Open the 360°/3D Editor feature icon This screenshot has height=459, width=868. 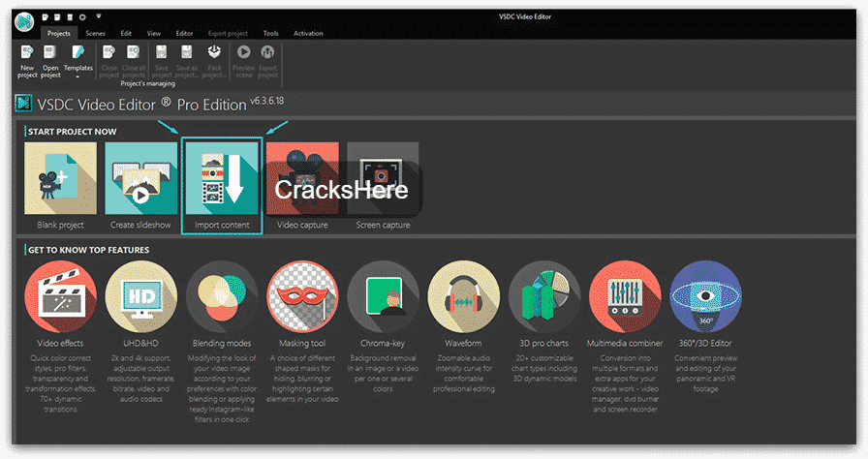coord(705,296)
